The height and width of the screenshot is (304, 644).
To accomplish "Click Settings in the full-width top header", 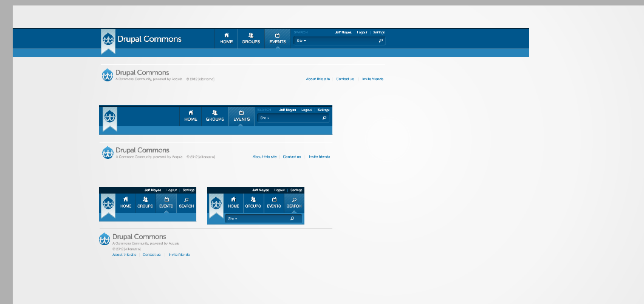I will (x=379, y=32).
